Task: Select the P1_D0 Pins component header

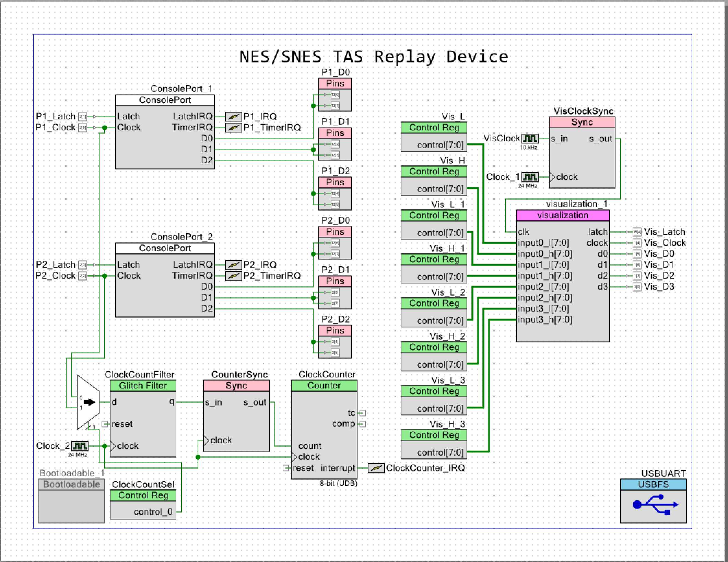Action: tap(335, 83)
